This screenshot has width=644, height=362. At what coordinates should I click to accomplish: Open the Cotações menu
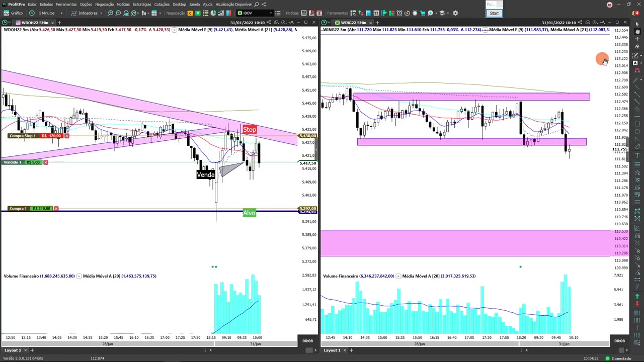[162, 4]
